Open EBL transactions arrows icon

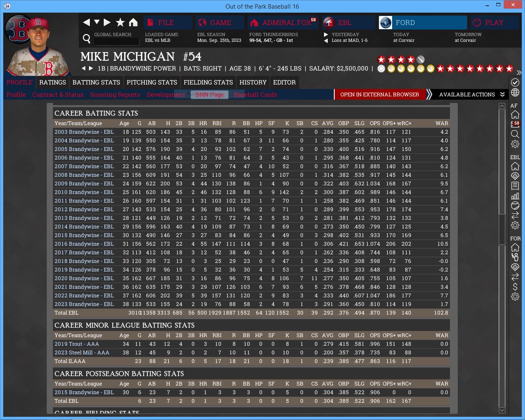click(515, 215)
